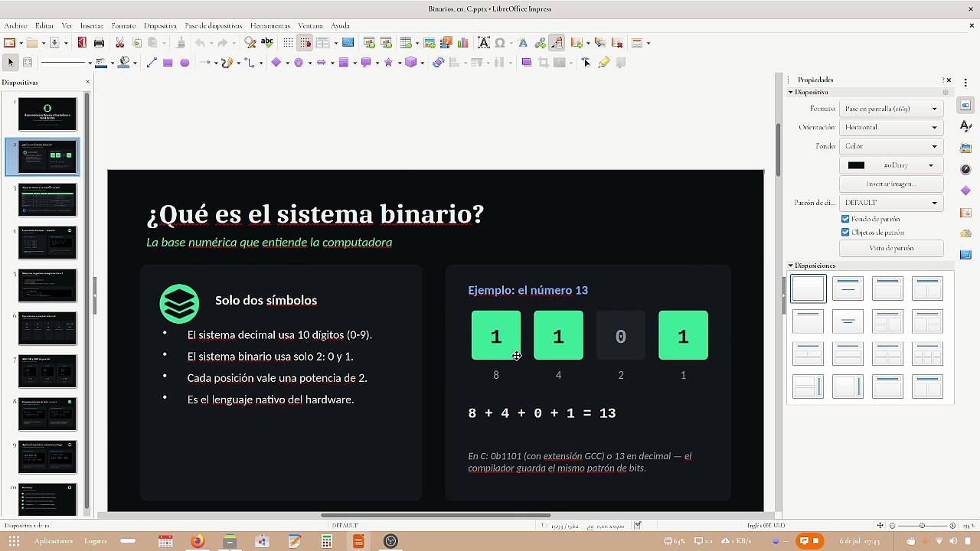Click the Vista de patrón button
This screenshot has width=980, height=551.
click(891, 248)
